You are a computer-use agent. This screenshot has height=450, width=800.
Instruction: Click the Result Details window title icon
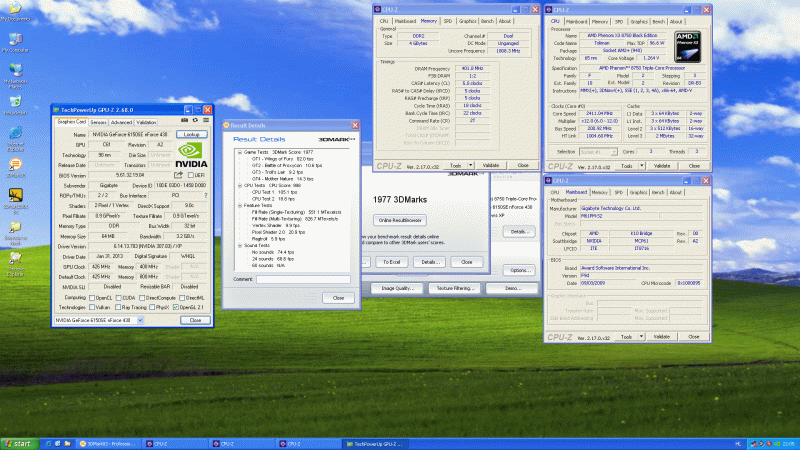coord(227,126)
